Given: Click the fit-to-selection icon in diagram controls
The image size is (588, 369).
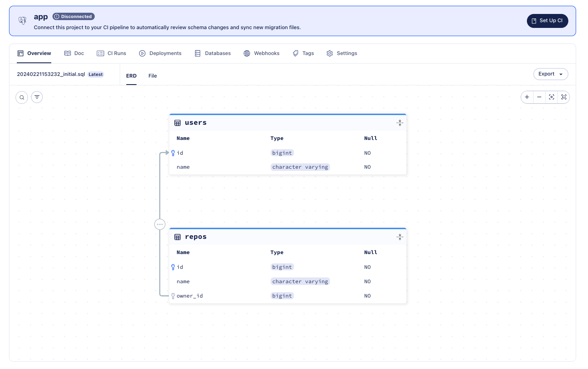Looking at the screenshot, I should 552,97.
